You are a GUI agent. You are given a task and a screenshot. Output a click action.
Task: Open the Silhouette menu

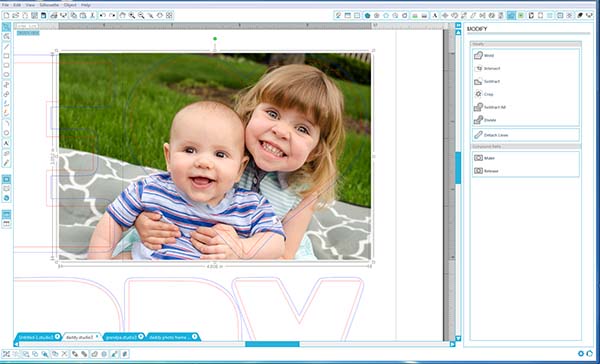point(49,5)
